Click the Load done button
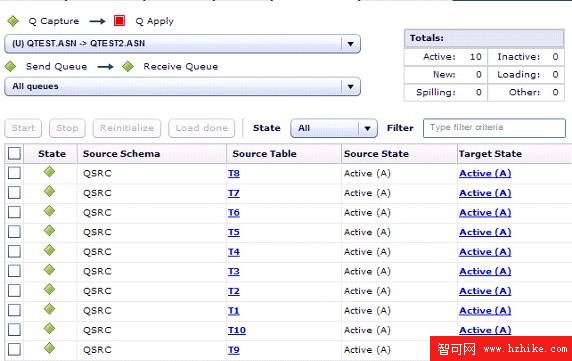 click(201, 128)
